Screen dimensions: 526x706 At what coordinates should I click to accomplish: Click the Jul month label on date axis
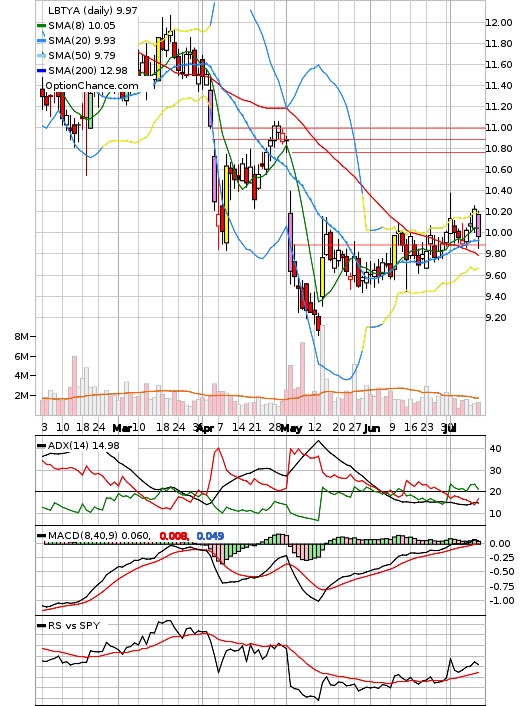click(449, 428)
